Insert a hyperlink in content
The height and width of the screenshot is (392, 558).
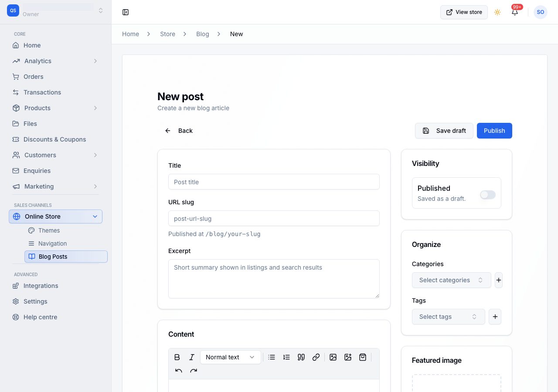(316, 357)
